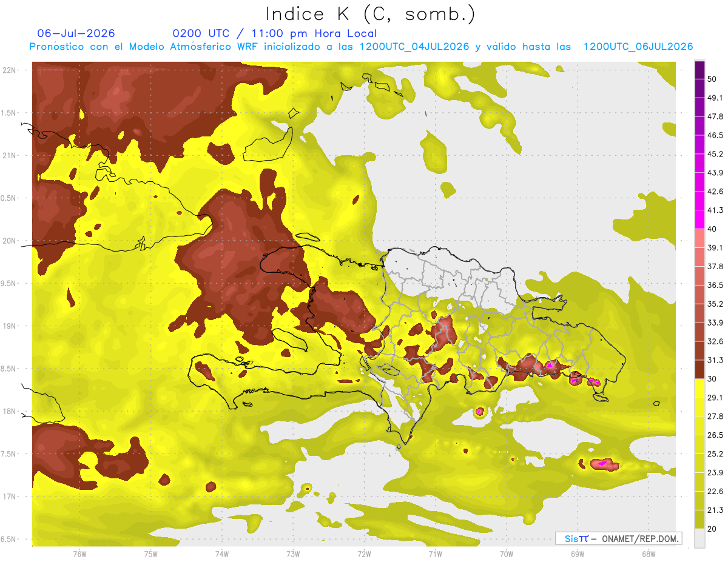Click the '25.2' value on the color scale
Viewport: 728px width, 562px height.
[715, 454]
